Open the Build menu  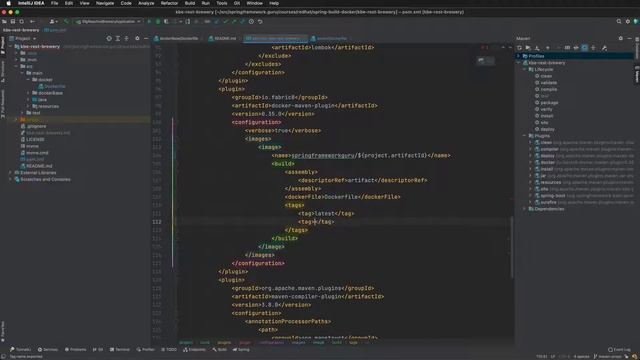190,3
